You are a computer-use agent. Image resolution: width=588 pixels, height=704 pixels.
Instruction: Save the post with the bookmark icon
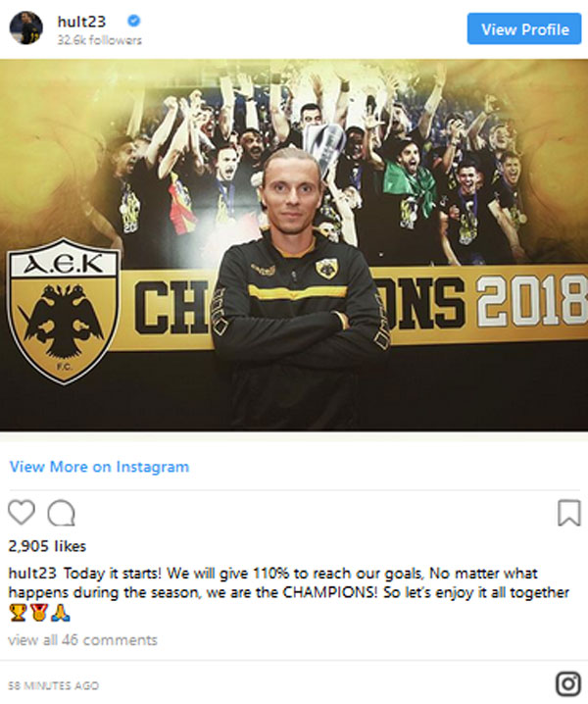[x=569, y=513]
